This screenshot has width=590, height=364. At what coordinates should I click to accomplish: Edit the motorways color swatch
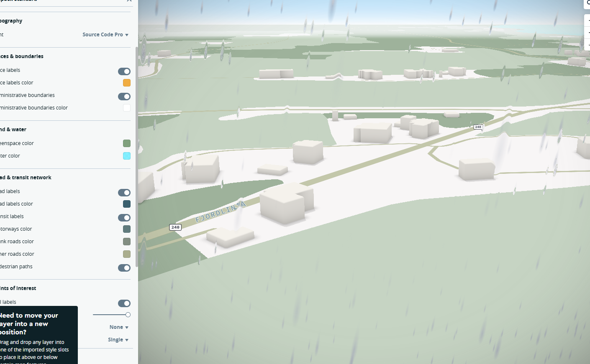pos(127,229)
